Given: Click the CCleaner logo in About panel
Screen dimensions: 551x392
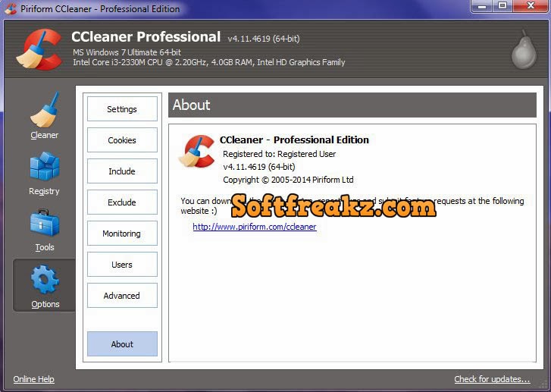Looking at the screenshot, I should (197, 151).
